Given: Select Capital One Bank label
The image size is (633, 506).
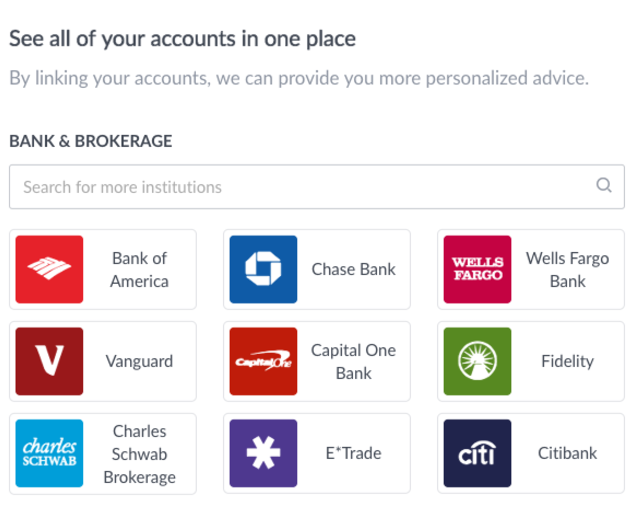Looking at the screenshot, I should click(354, 361).
